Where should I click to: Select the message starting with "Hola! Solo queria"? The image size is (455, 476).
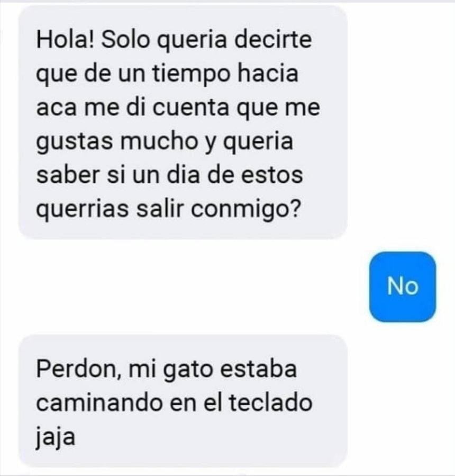pyautogui.click(x=183, y=123)
